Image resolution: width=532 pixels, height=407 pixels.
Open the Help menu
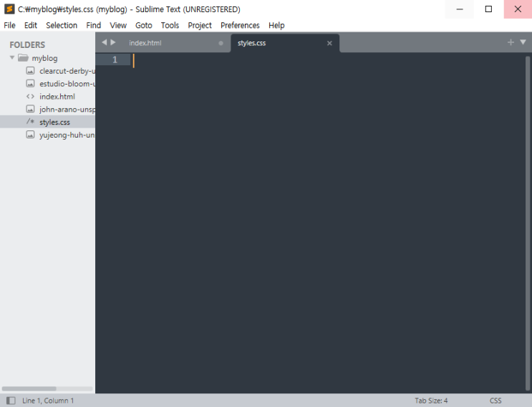(x=276, y=26)
